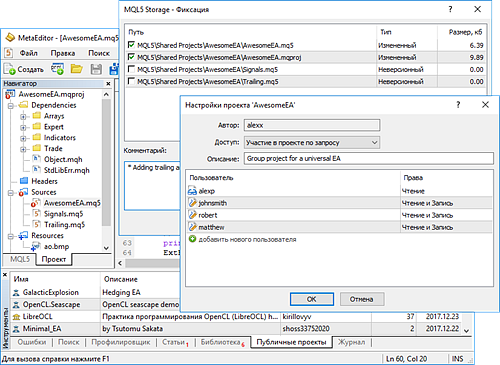Close the toolbox panel with X

(5, 275)
